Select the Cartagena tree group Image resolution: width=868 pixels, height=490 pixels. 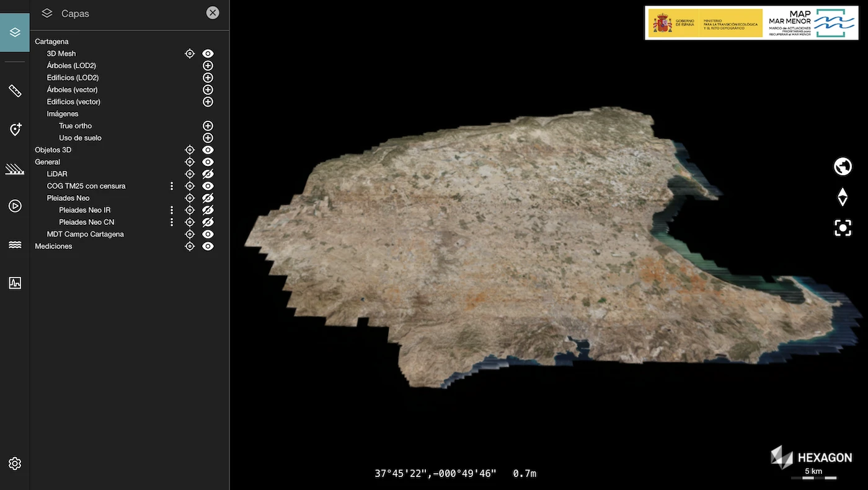[51, 42]
